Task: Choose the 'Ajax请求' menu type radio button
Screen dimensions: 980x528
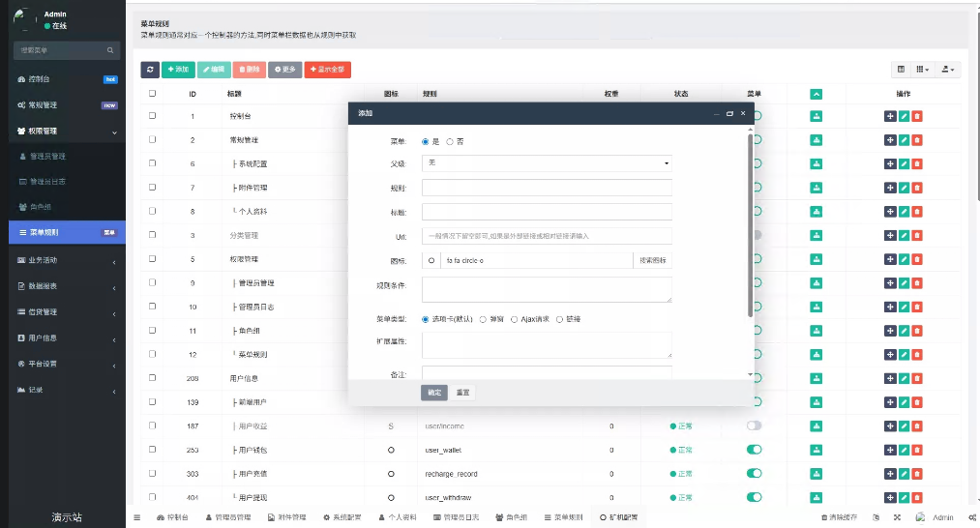Action: coord(514,319)
